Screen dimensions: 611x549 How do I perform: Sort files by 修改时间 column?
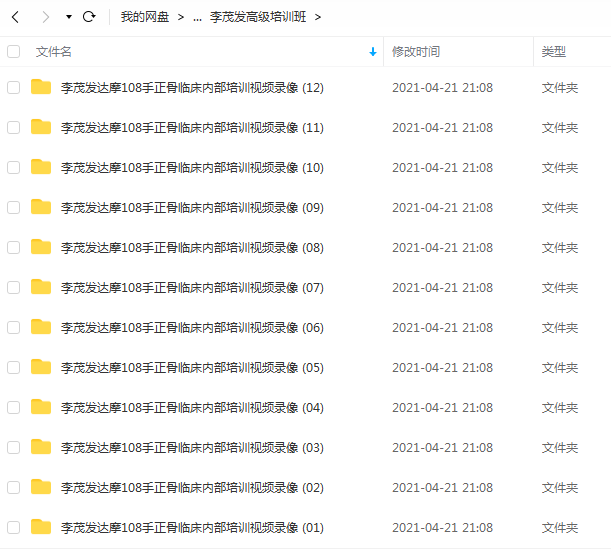[x=416, y=51]
